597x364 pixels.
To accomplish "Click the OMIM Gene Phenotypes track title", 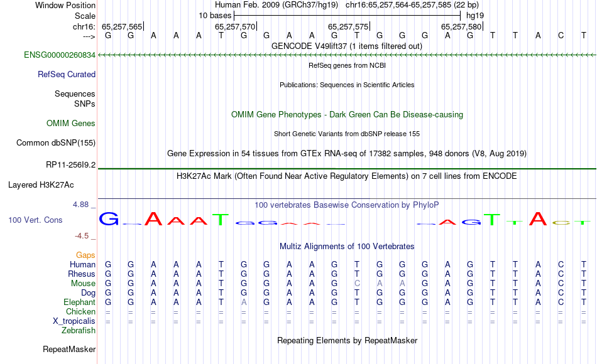I will [x=347, y=114].
